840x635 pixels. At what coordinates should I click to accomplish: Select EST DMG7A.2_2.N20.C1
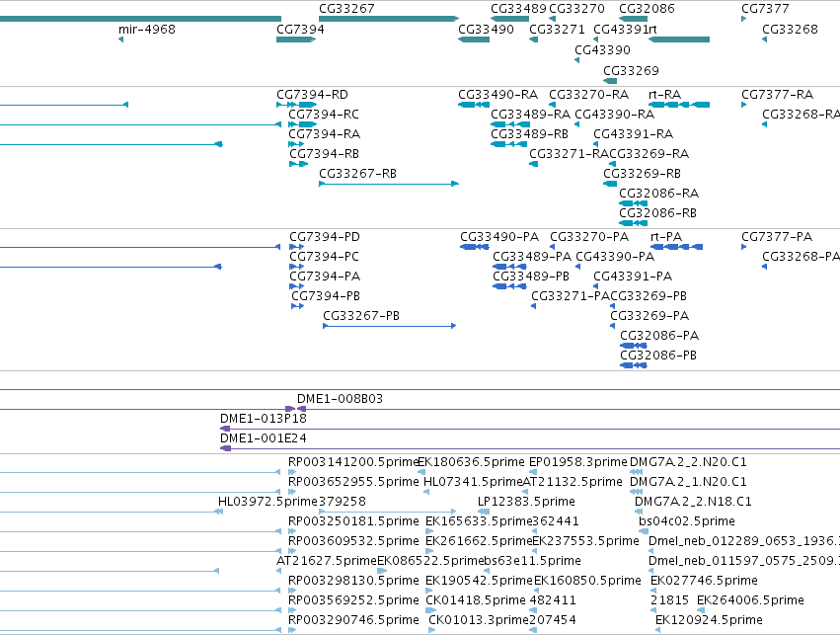click(688, 462)
